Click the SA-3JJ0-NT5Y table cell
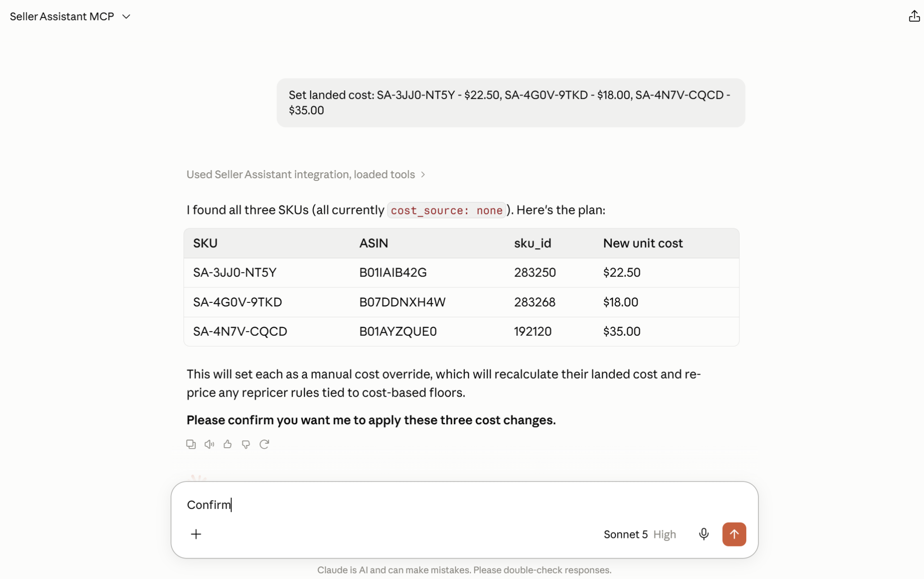Image resolution: width=924 pixels, height=579 pixels. [x=235, y=273]
